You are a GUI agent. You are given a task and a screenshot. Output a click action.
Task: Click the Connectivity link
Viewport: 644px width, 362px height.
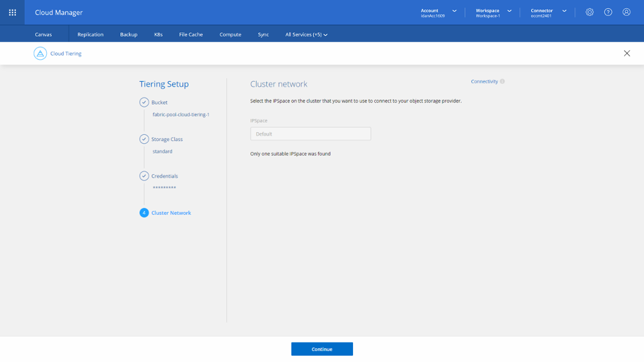pyautogui.click(x=484, y=82)
